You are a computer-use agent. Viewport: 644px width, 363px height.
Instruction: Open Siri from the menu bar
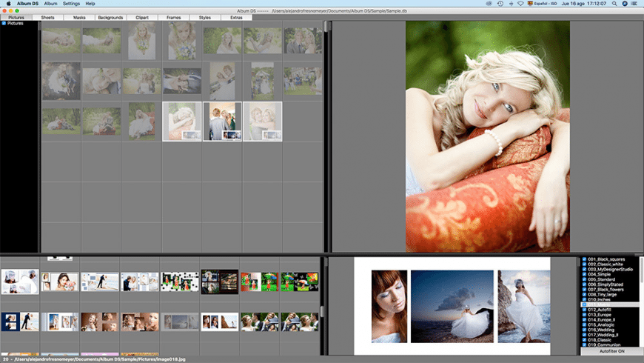tap(625, 3)
